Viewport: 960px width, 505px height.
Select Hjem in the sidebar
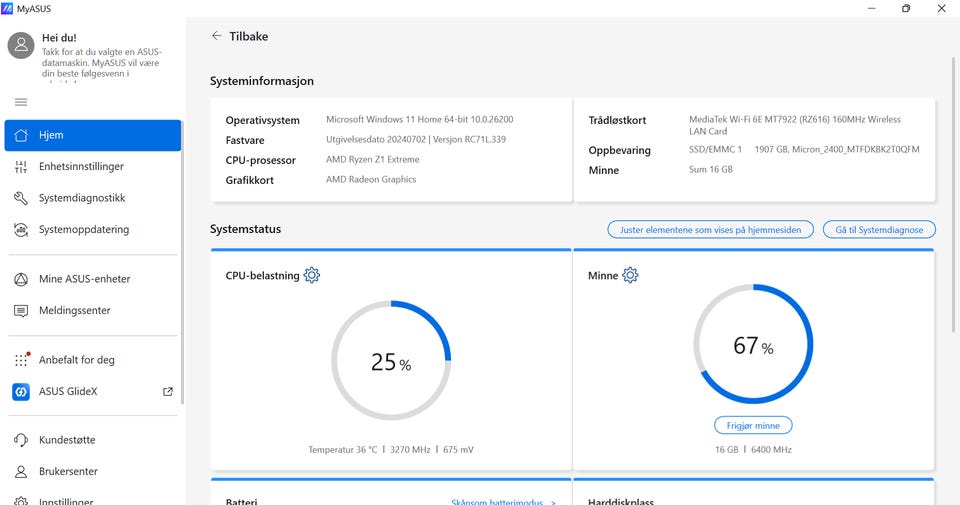92,135
